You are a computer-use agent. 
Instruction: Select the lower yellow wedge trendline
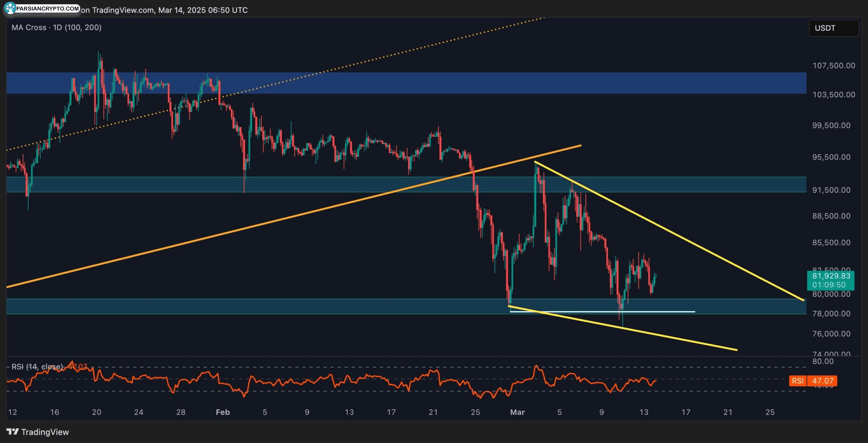623,328
